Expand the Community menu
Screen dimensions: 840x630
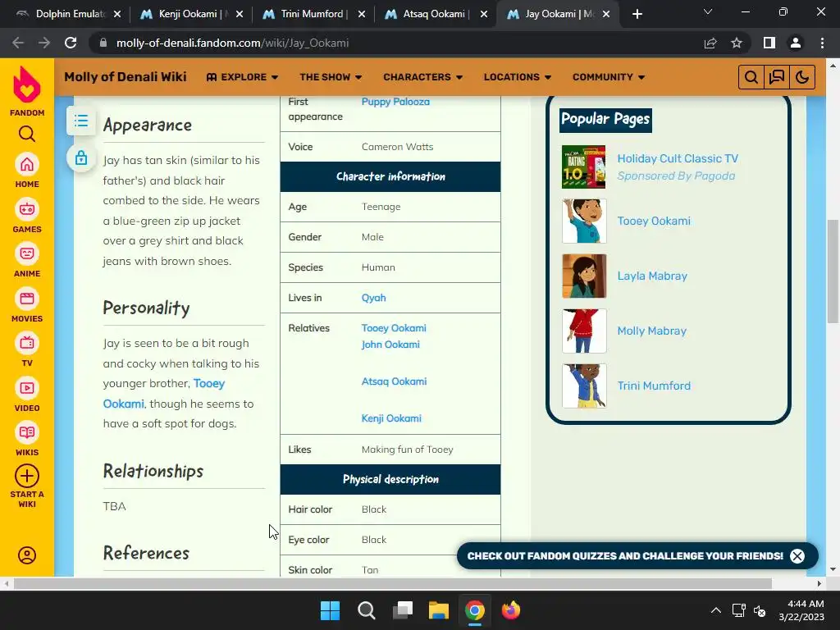click(x=609, y=77)
